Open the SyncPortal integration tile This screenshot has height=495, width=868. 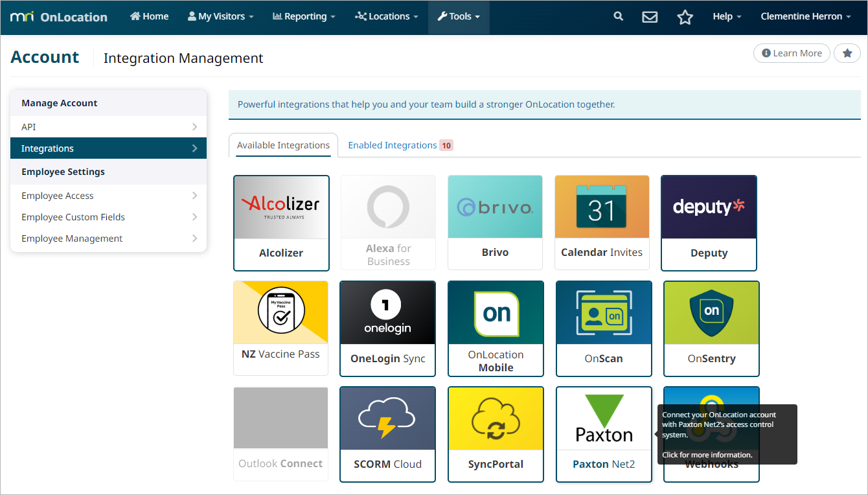pos(496,434)
